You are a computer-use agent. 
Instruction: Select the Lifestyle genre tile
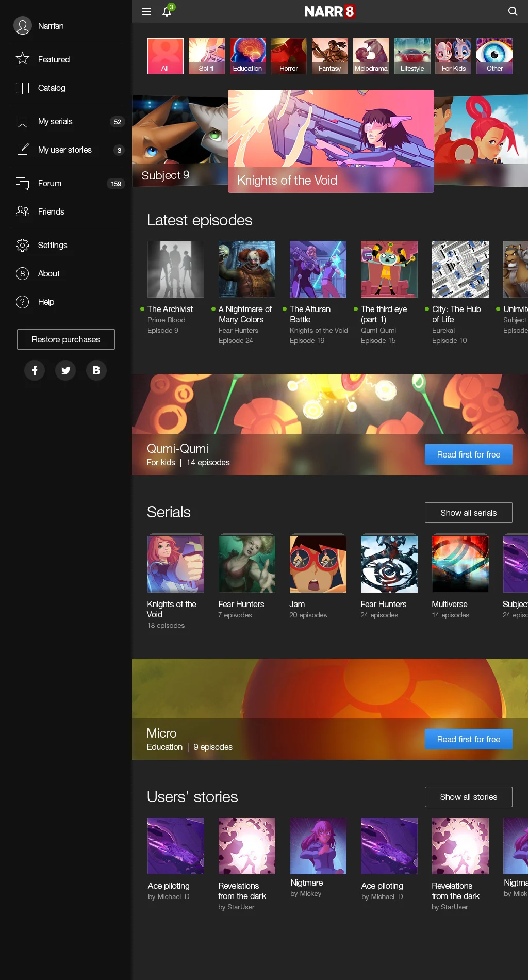tap(412, 56)
